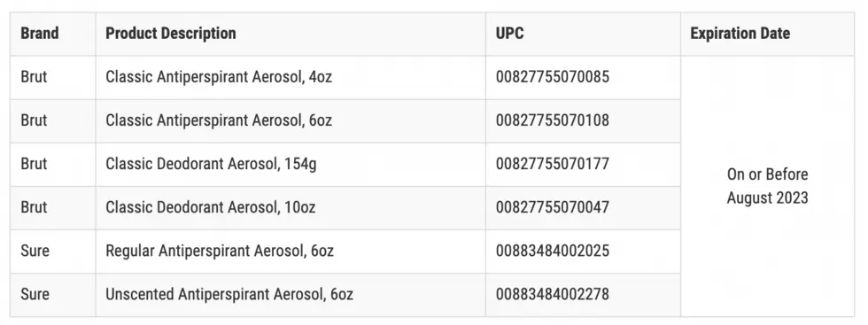868x325 pixels.
Task: Select Sure brand cell for Unscented Antiperspirant
Action: (52, 295)
